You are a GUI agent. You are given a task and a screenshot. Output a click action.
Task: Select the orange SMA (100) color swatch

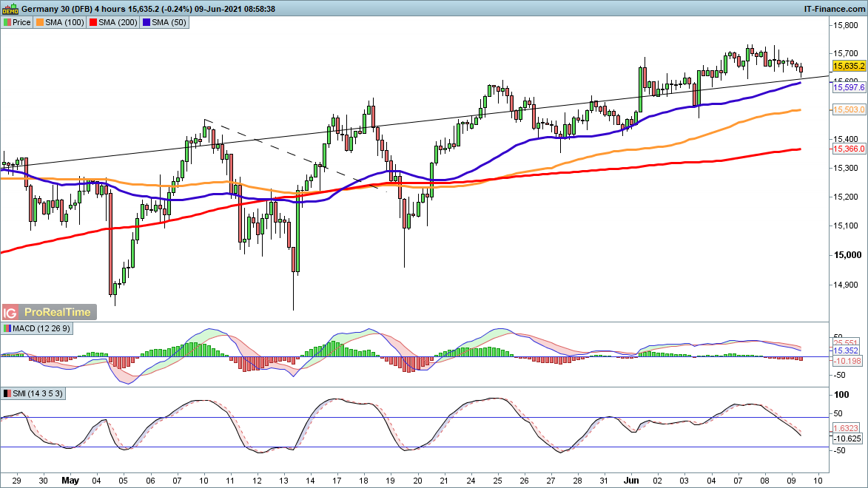(40, 22)
